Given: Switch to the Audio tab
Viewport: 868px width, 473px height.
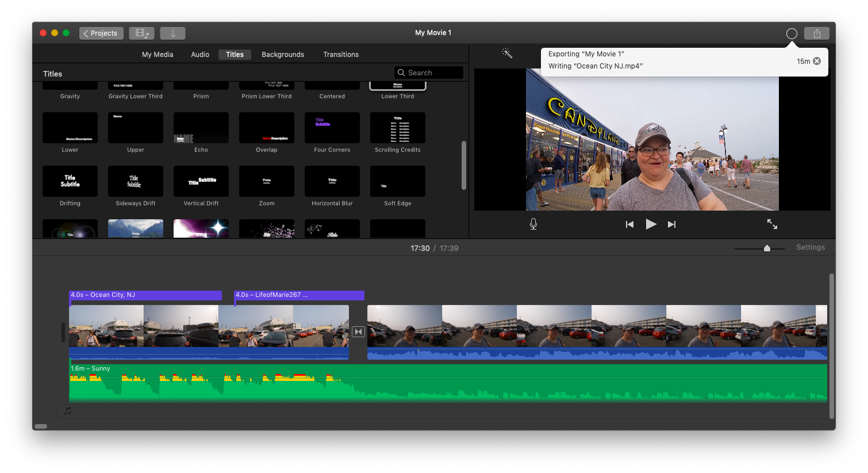Looking at the screenshot, I should (200, 55).
